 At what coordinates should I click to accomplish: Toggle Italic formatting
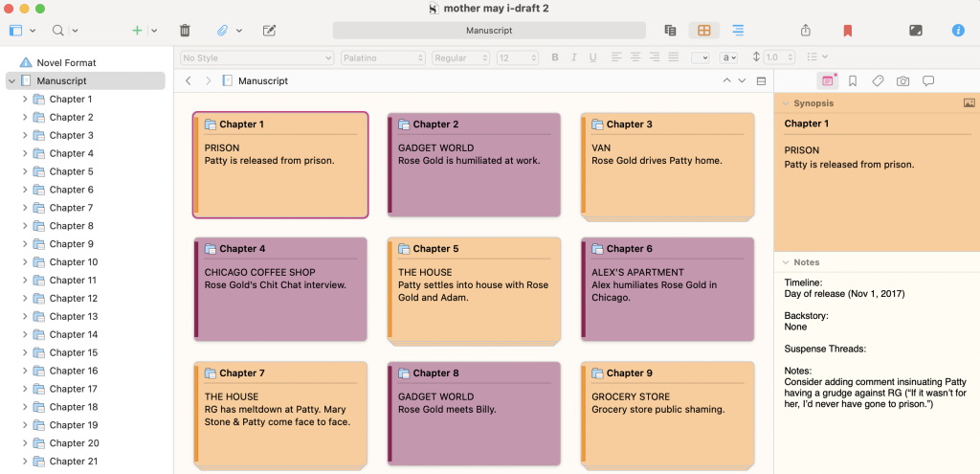click(574, 57)
